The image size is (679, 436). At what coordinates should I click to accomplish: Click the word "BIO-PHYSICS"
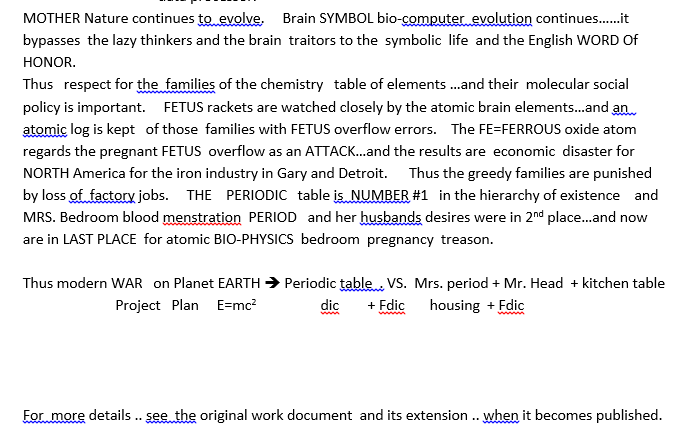pyautogui.click(x=254, y=239)
